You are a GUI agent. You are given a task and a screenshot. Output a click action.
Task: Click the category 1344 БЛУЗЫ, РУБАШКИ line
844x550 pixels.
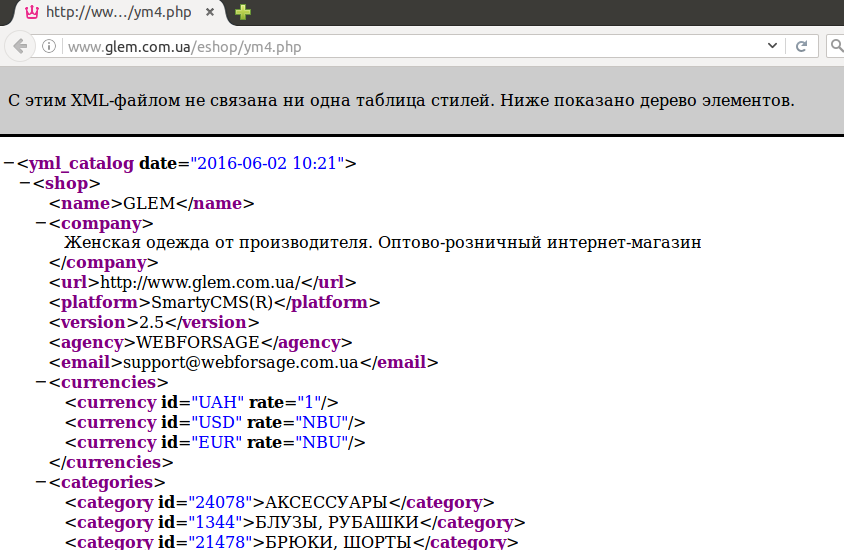[x=295, y=523]
